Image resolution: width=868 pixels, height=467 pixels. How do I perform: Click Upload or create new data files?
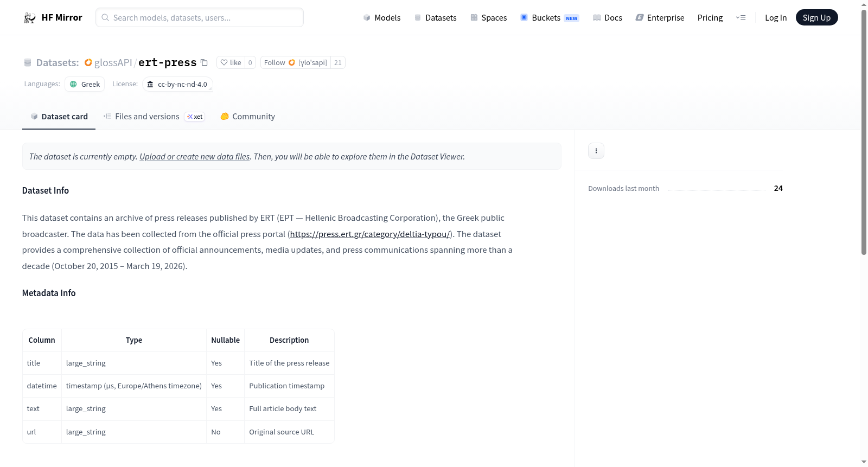pyautogui.click(x=195, y=157)
